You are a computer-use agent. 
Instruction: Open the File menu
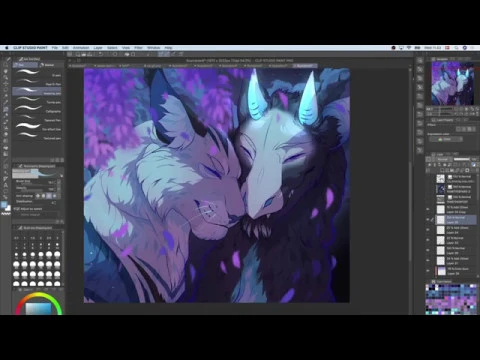click(x=55, y=48)
